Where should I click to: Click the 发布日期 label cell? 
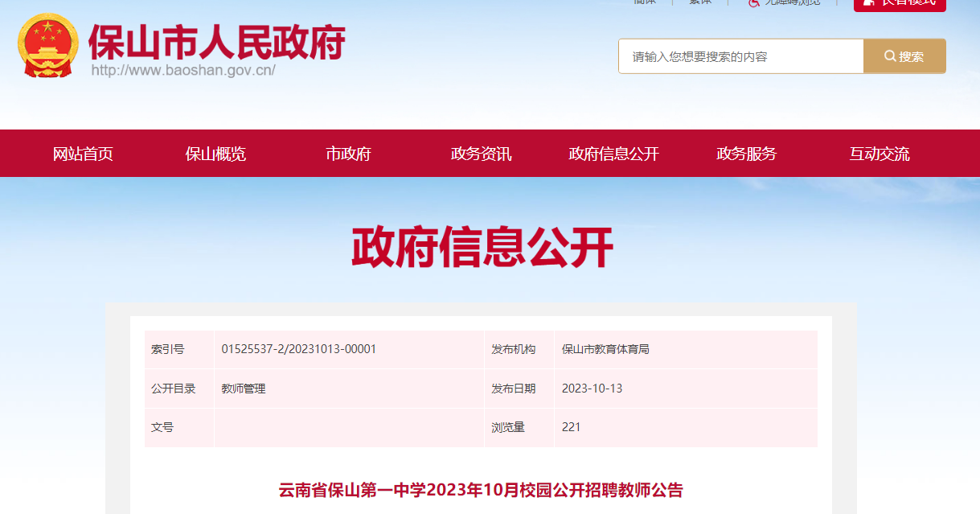click(x=519, y=389)
